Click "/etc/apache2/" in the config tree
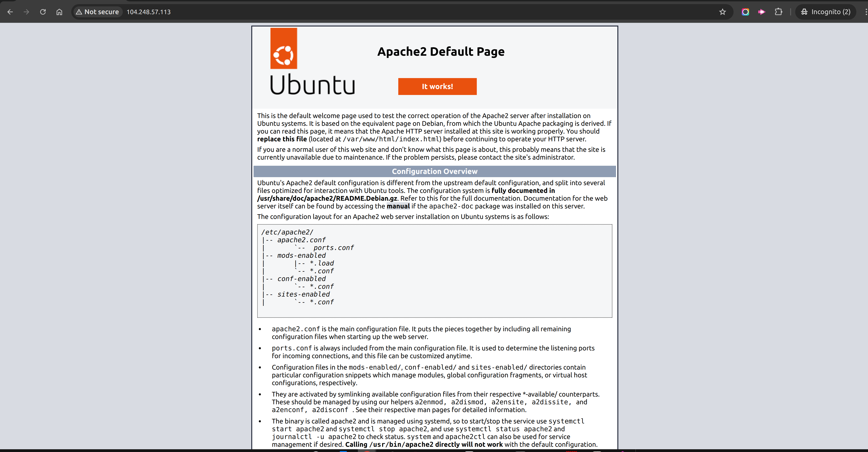 tap(287, 232)
